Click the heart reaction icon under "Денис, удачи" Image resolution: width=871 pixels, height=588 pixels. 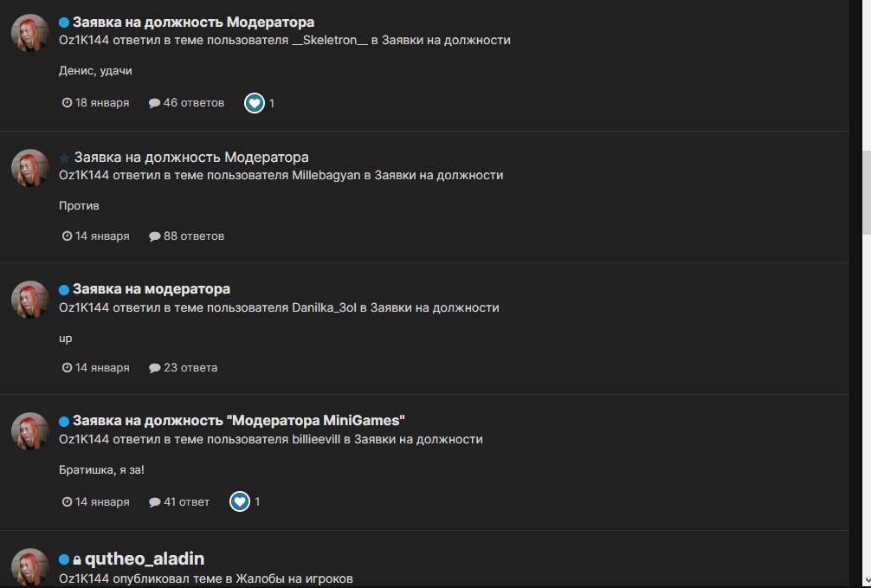(x=255, y=103)
